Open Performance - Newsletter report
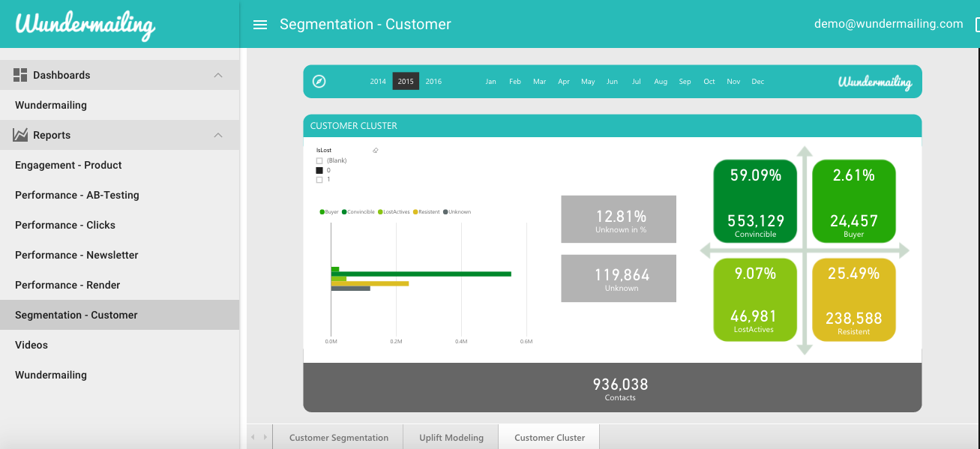This screenshot has height=449, width=980. tap(120, 255)
